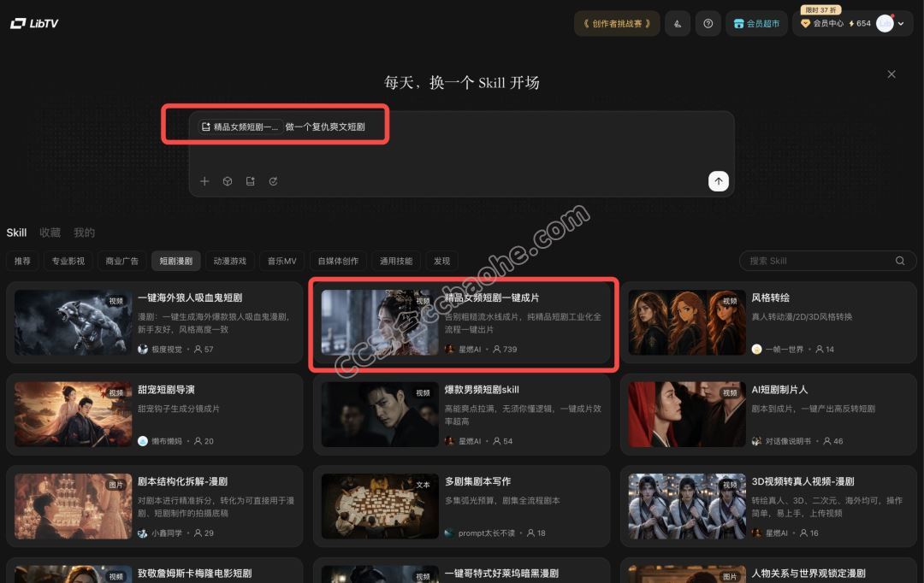Select the 商业广告 category filter
The image size is (924, 583).
[122, 261]
